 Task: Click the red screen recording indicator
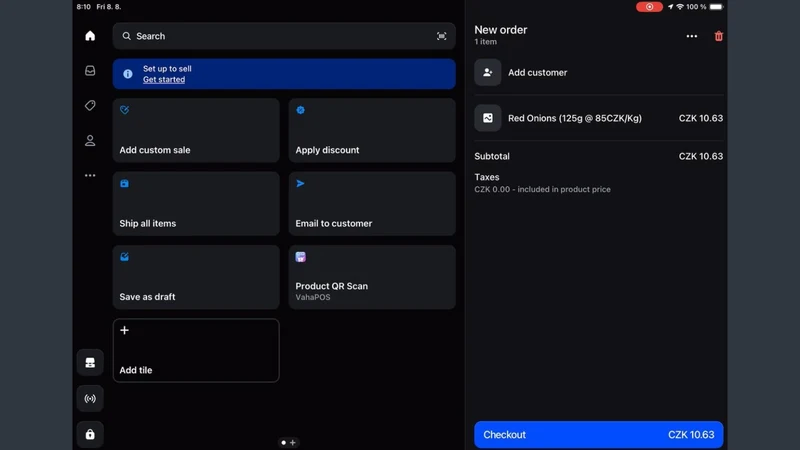[649, 7]
